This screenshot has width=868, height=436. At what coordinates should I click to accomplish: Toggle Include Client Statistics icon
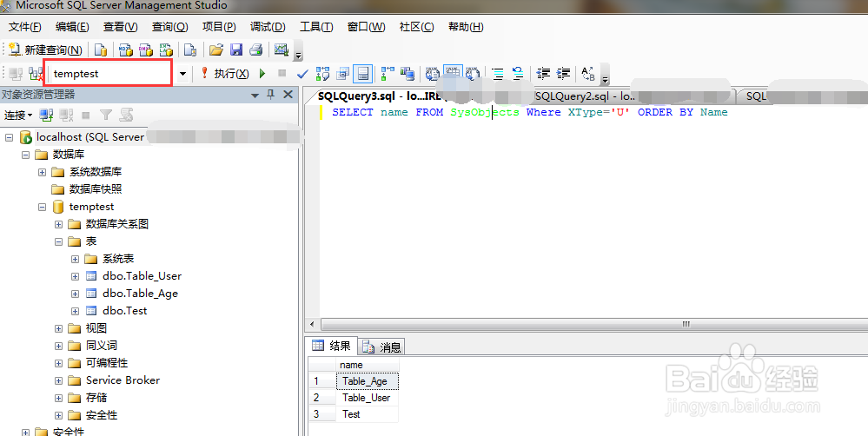[x=407, y=74]
